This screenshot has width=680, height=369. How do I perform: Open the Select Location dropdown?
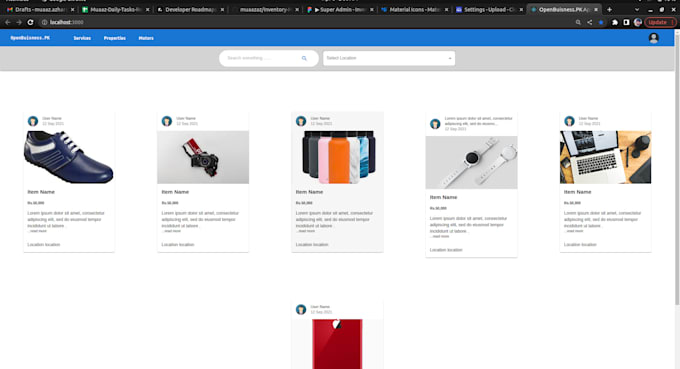[389, 58]
